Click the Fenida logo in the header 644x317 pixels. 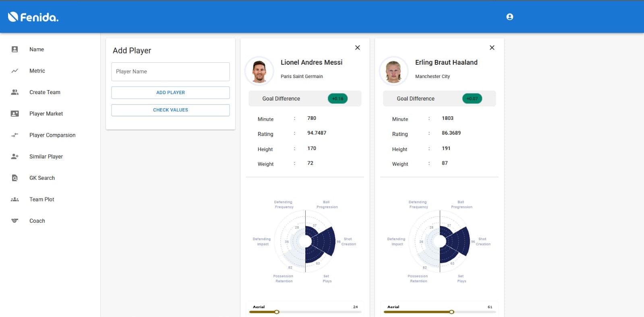tap(33, 17)
